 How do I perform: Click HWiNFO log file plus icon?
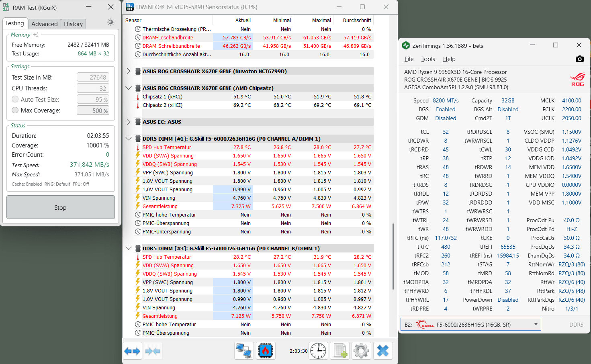(x=340, y=351)
